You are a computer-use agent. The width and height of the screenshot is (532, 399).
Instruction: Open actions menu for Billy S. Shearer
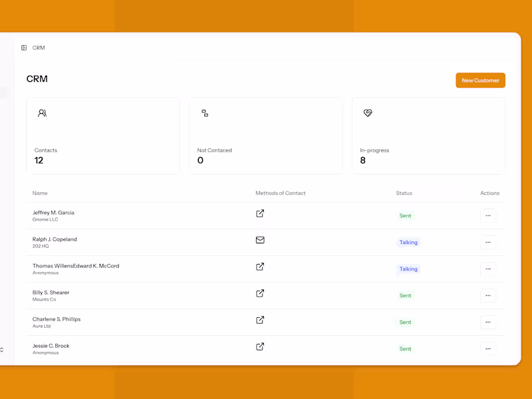[488, 295]
